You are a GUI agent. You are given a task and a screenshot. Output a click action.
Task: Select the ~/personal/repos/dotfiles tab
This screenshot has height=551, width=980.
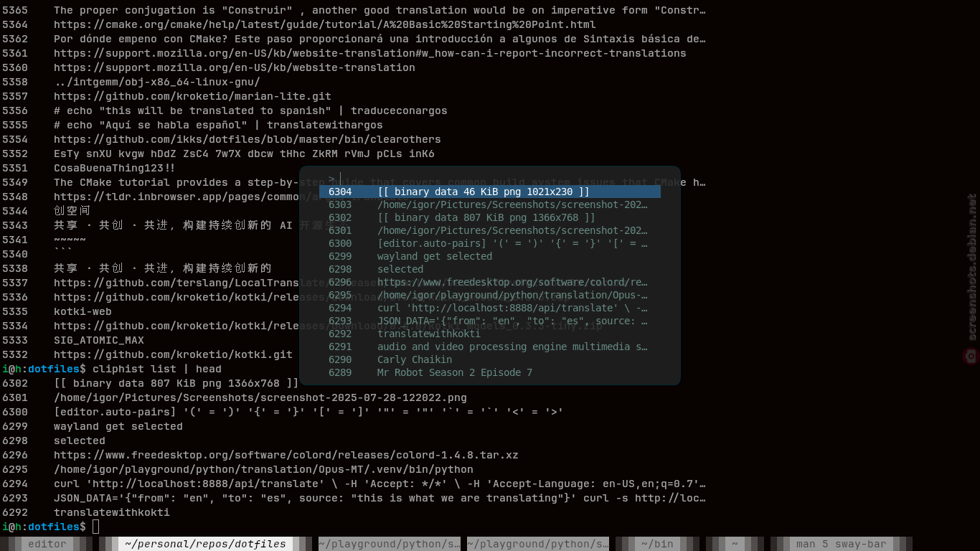point(205,544)
